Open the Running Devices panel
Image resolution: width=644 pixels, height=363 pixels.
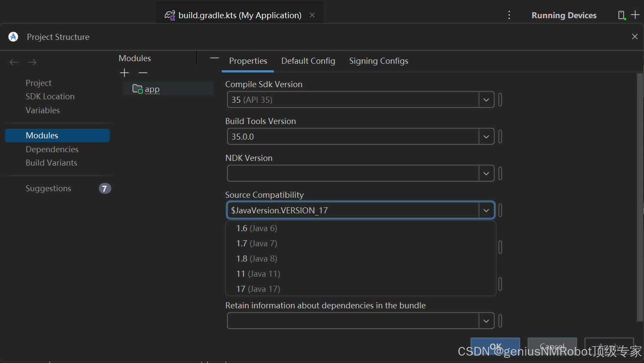click(x=564, y=15)
